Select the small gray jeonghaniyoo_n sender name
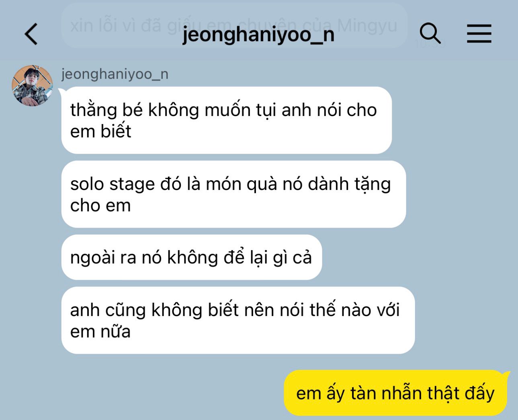 (115, 74)
